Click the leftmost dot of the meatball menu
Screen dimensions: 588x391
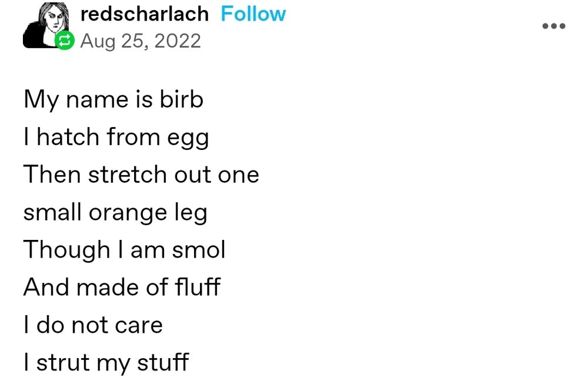pos(546,26)
